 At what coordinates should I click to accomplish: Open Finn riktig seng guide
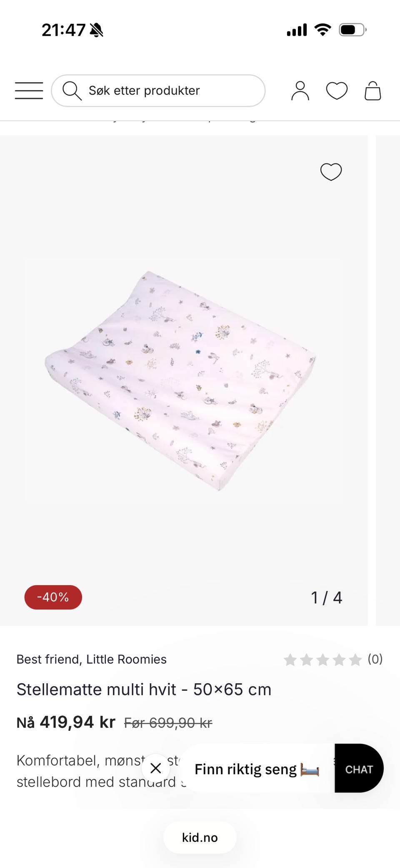(x=257, y=769)
